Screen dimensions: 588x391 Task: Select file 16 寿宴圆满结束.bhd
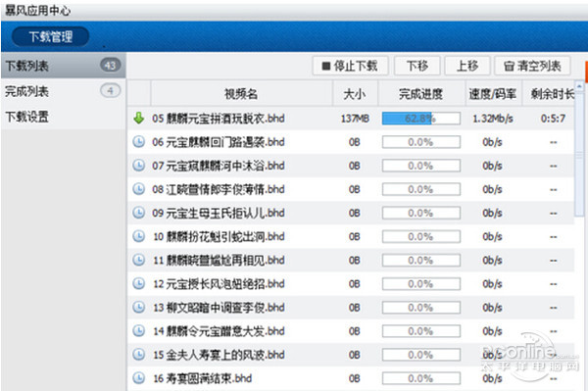[202, 378]
